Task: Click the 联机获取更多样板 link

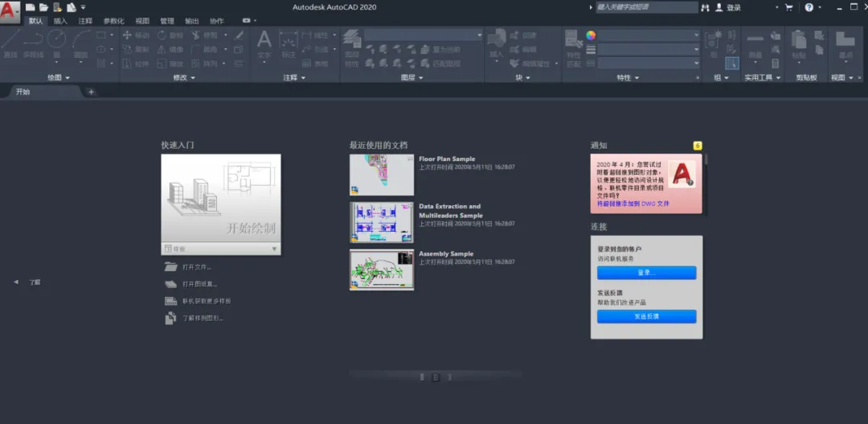Action: click(207, 301)
